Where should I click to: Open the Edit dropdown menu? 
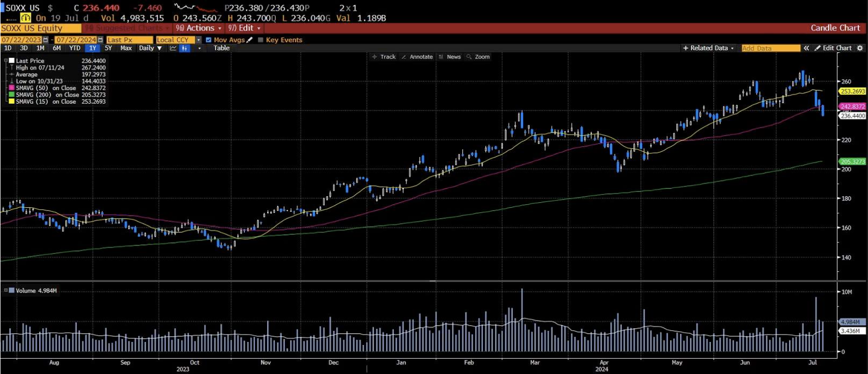(244, 28)
